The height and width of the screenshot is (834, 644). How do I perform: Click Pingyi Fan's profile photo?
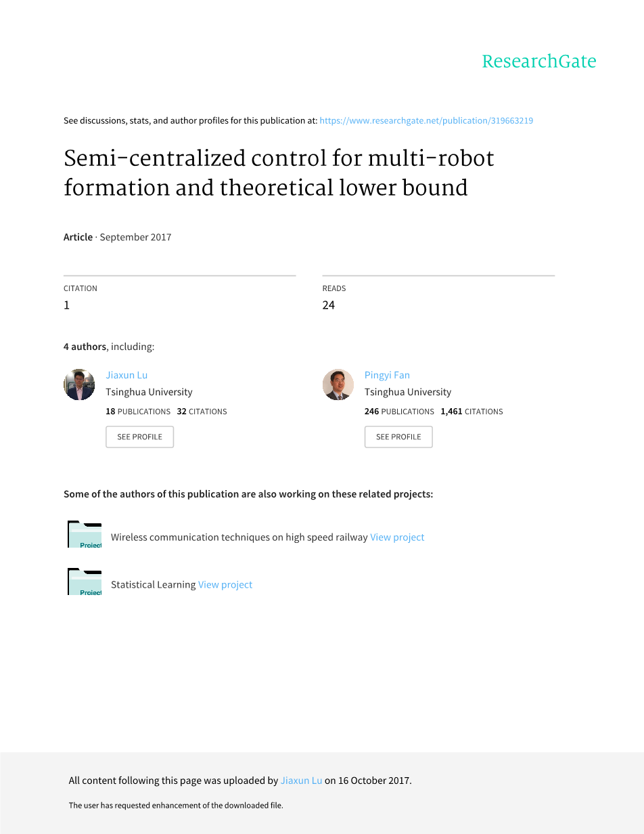click(x=338, y=385)
